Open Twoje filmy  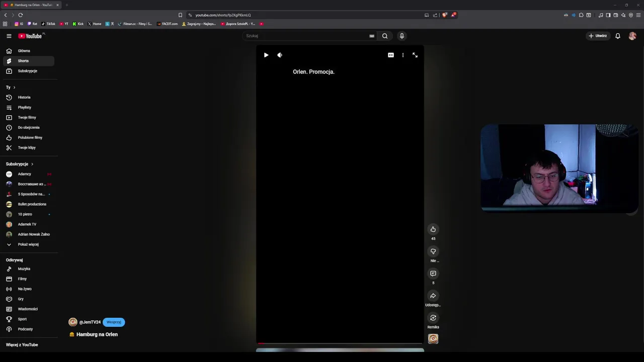28,117
